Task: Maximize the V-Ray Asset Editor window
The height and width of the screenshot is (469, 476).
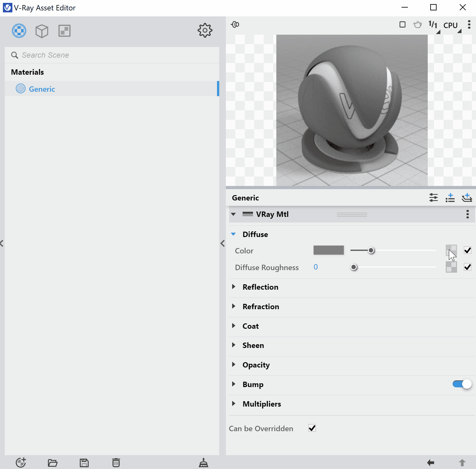Action: click(x=433, y=7)
